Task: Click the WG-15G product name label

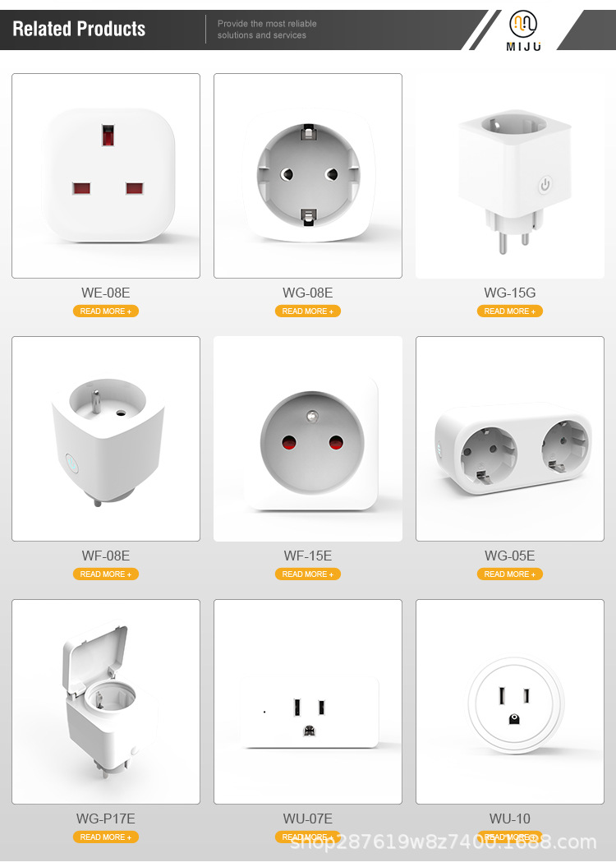Action: pyautogui.click(x=510, y=293)
